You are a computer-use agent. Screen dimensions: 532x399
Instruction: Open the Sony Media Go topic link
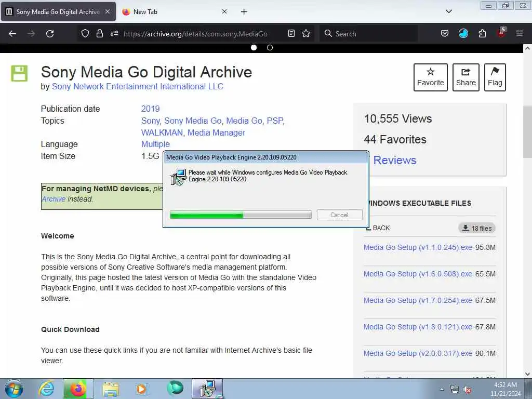tap(193, 121)
